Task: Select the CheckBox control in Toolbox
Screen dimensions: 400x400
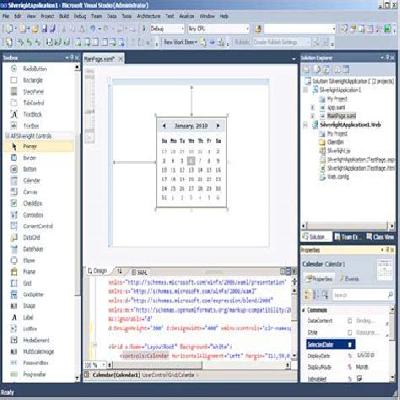Action: click(x=32, y=203)
